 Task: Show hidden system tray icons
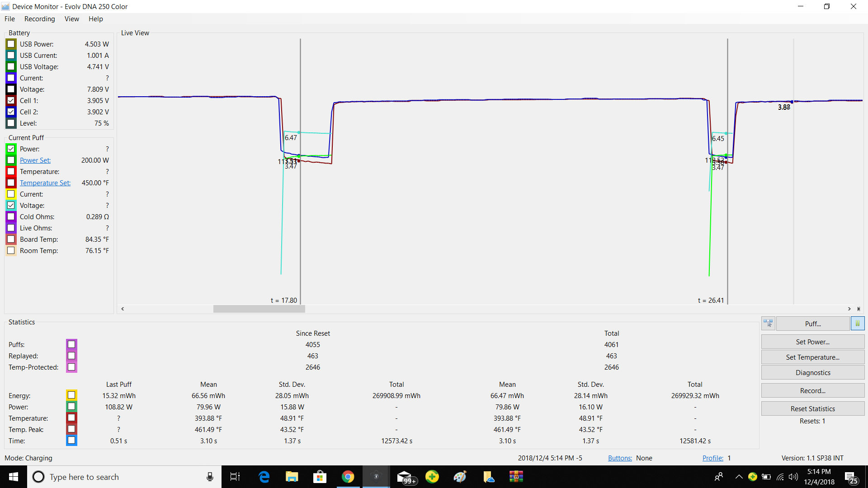739,477
